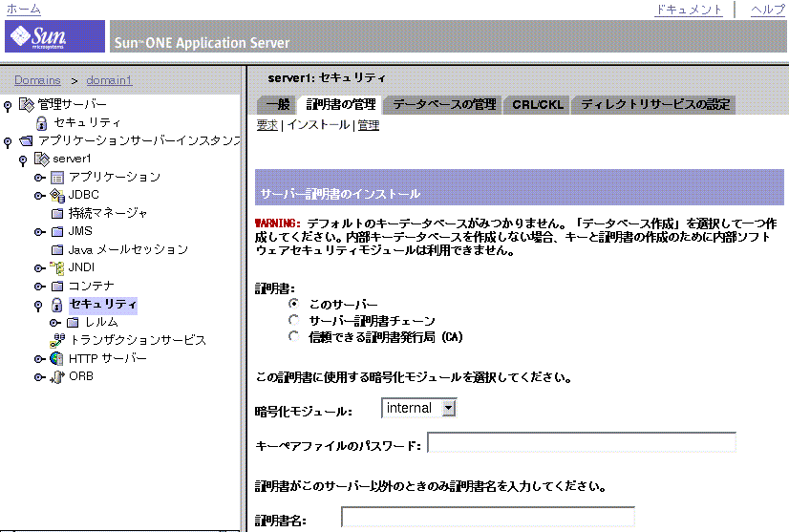Switch to the ディレクトリサービスの設定 tab
The image size is (789, 532).
click(x=655, y=105)
